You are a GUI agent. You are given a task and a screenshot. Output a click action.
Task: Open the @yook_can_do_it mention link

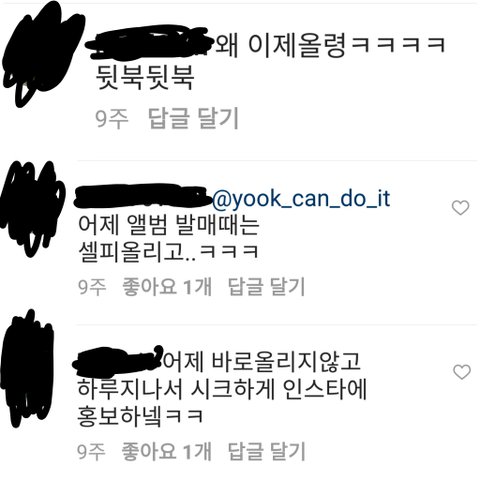[x=301, y=199]
